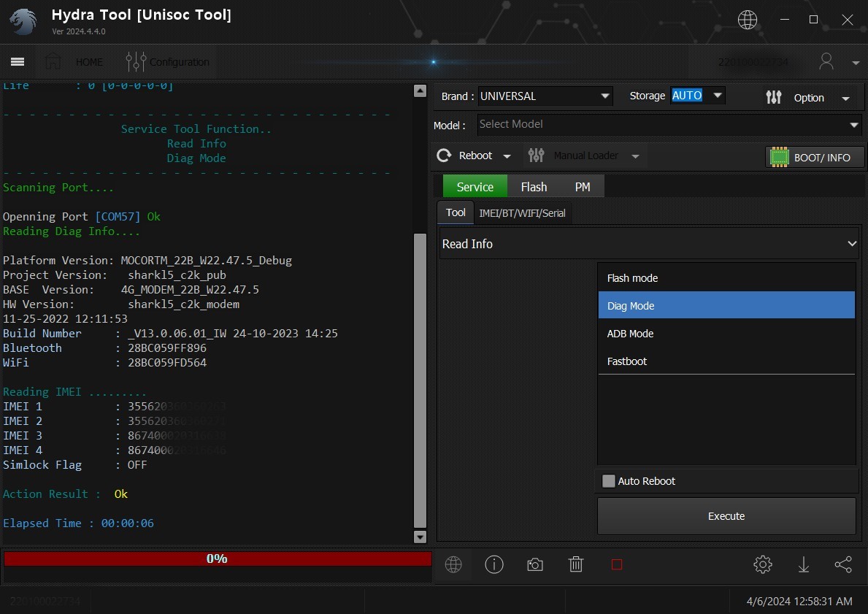Enable the Auto Reboot checkbox
Screen dimensions: 868x614
click(x=608, y=481)
